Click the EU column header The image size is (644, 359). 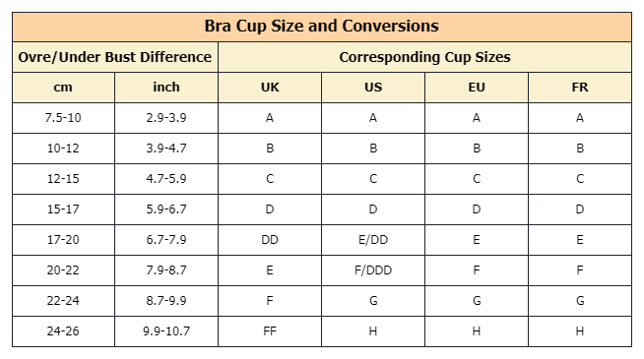click(477, 87)
